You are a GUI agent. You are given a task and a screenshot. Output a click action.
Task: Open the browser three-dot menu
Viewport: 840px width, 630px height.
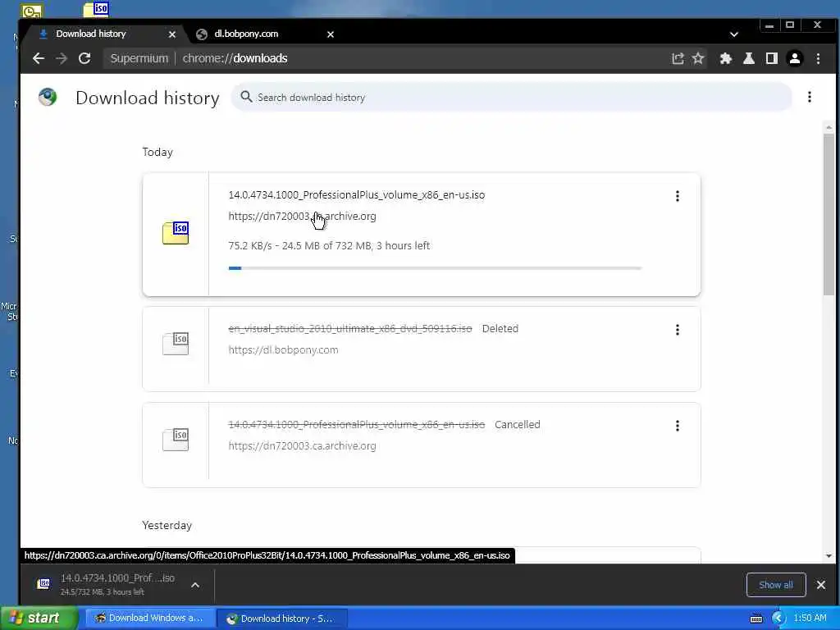(x=818, y=58)
